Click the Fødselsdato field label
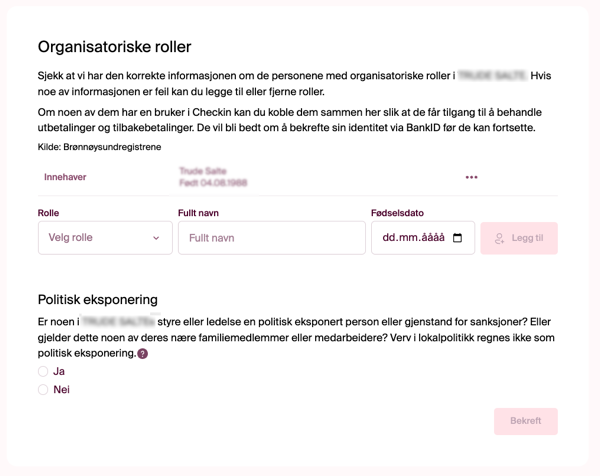The width and height of the screenshot is (600, 476). pos(397,213)
